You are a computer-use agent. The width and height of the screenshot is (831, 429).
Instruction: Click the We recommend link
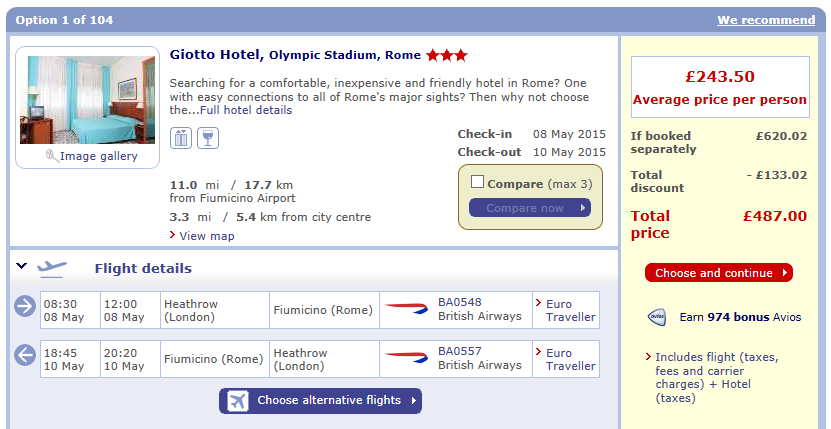pos(765,20)
